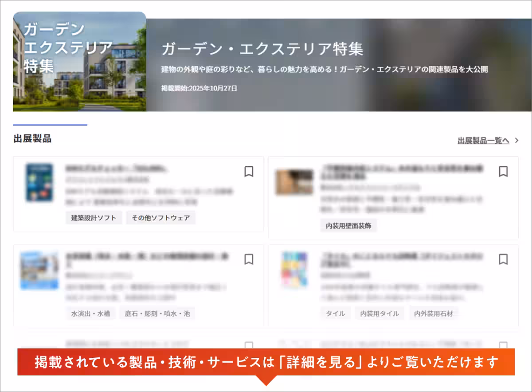This screenshot has width=532, height=392.
Task: Click the その他ソフトウェア category chip
Action: click(x=161, y=218)
